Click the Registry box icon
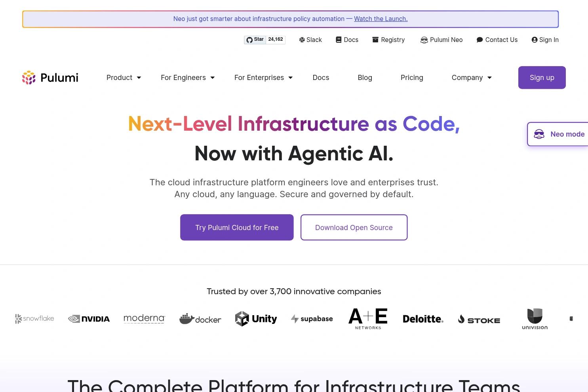The height and width of the screenshot is (392, 588). tap(375, 40)
